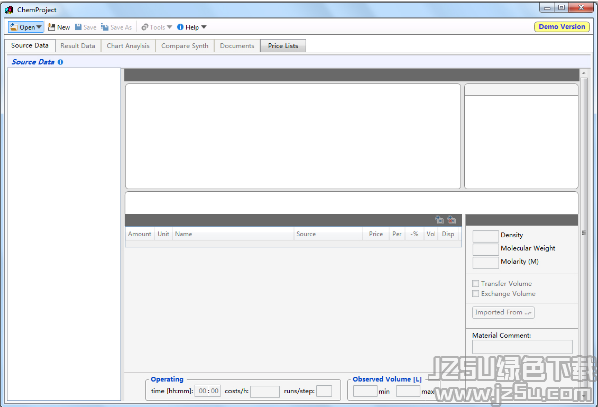Click the Molarity (M) input field
The height and width of the screenshot is (407, 598).
[485, 262]
